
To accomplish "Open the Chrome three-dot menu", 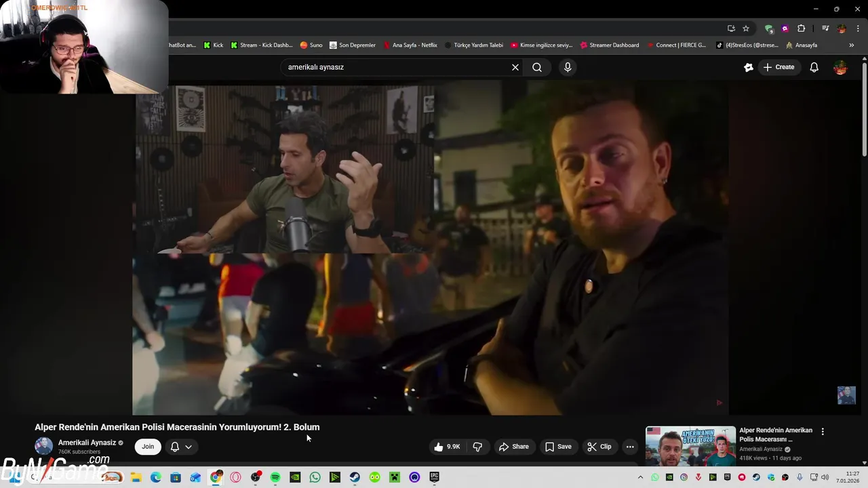I will pyautogui.click(x=859, y=28).
